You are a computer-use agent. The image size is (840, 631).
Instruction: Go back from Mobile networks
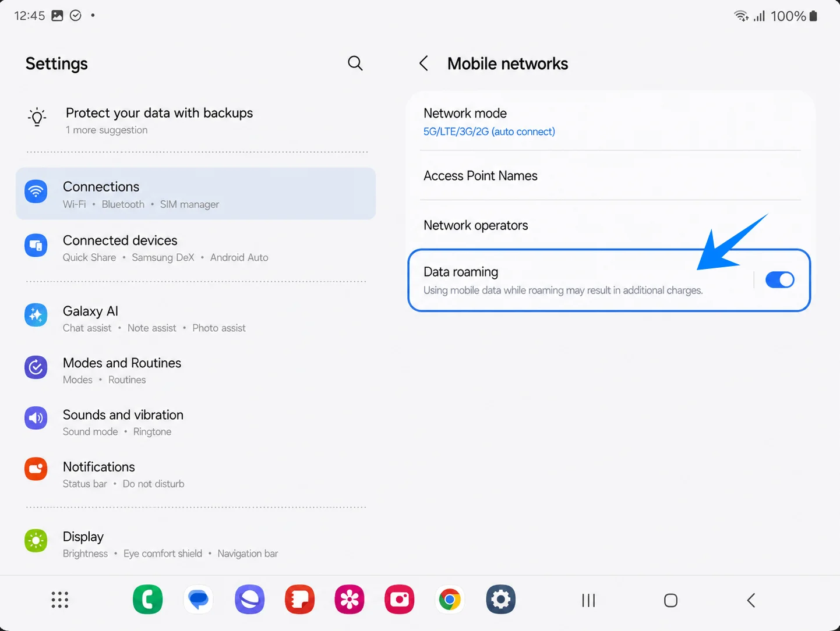click(x=423, y=63)
